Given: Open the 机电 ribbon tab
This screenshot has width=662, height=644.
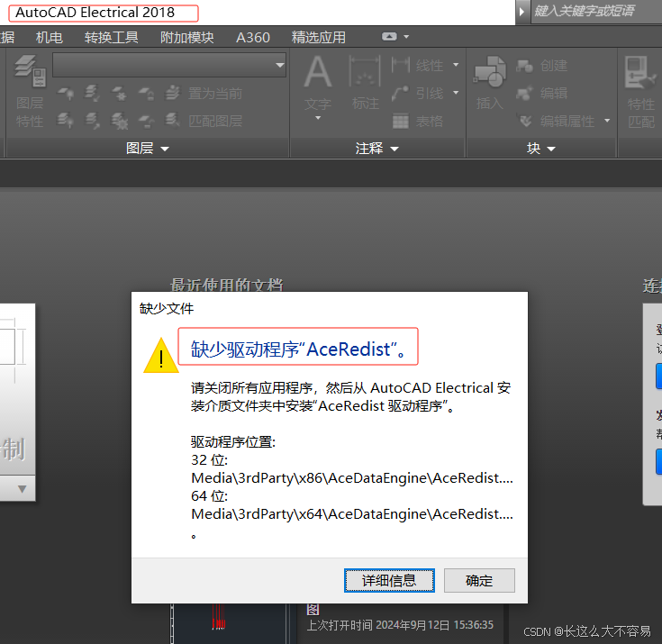Looking at the screenshot, I should pos(50,38).
